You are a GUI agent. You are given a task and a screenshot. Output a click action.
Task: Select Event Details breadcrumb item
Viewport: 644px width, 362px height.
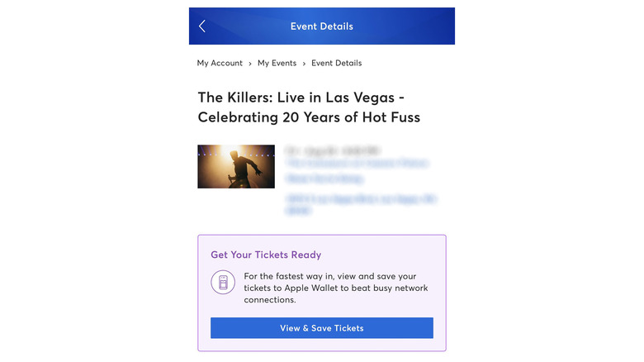pos(336,63)
